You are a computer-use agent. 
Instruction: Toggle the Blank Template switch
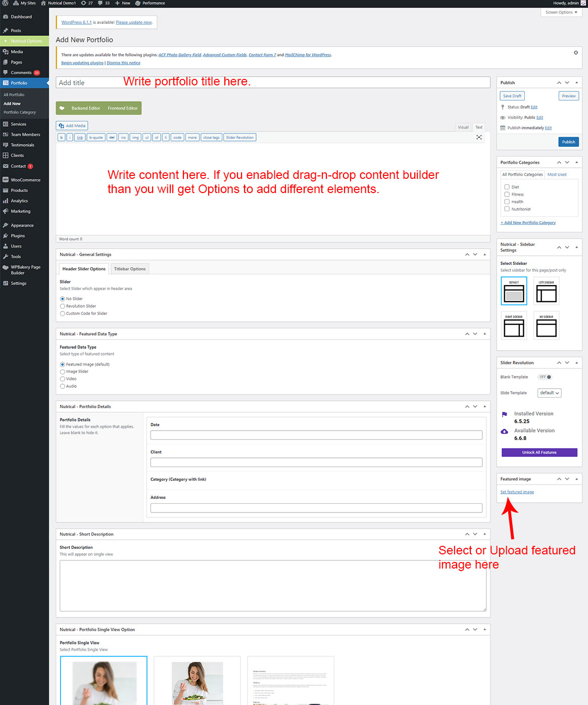545,377
